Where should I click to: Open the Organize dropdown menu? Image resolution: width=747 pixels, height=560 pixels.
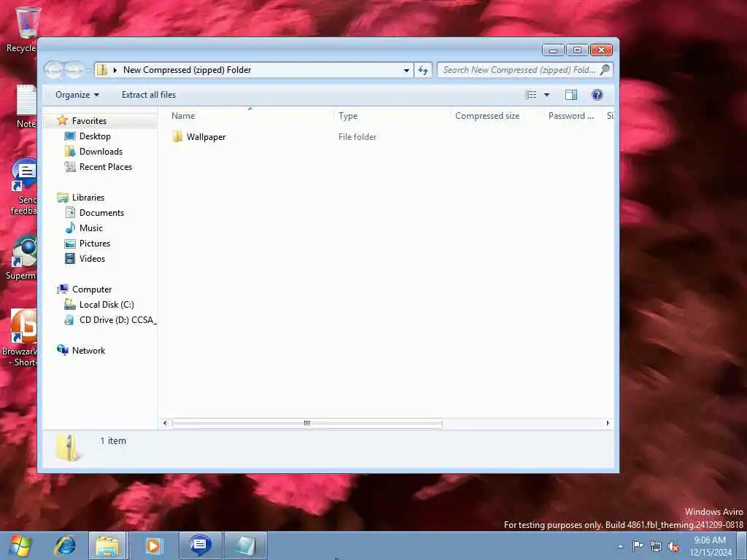pyautogui.click(x=77, y=95)
